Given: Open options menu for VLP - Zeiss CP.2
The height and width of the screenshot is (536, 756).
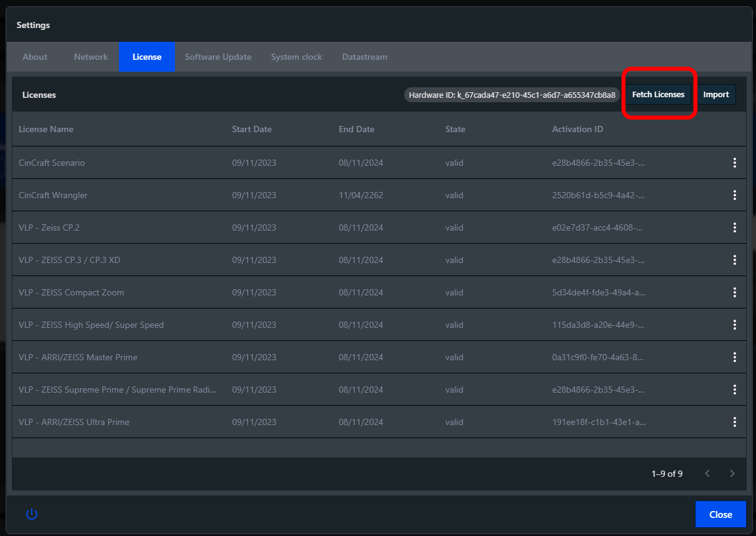Looking at the screenshot, I should click(x=735, y=227).
